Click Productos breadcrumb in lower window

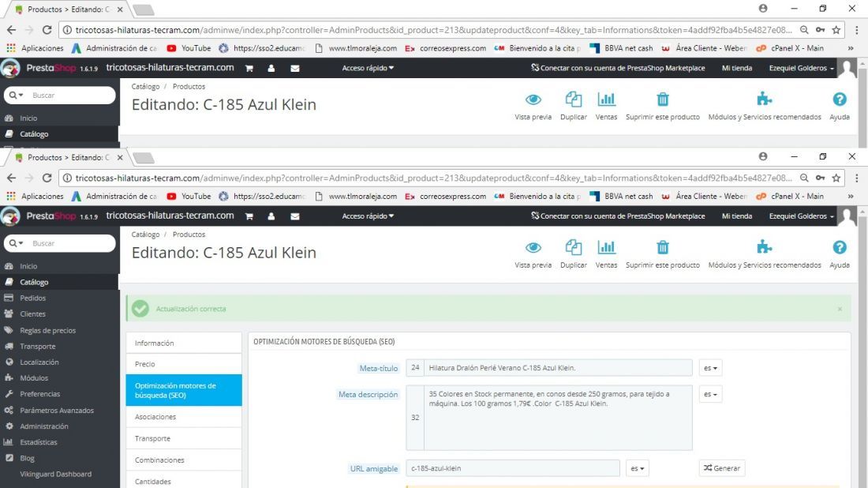189,235
